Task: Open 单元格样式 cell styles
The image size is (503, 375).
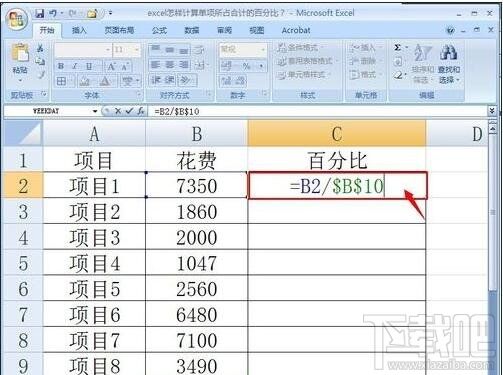Action: [303, 74]
